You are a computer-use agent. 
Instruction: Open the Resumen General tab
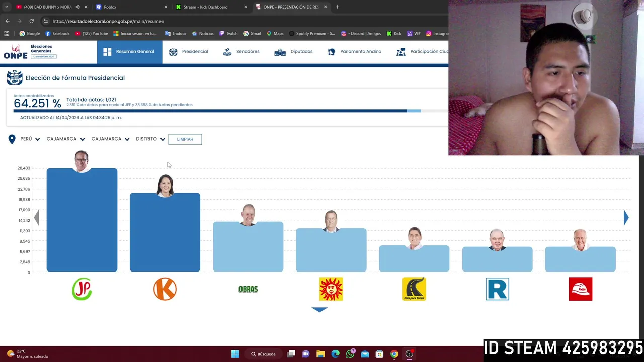pos(129,52)
